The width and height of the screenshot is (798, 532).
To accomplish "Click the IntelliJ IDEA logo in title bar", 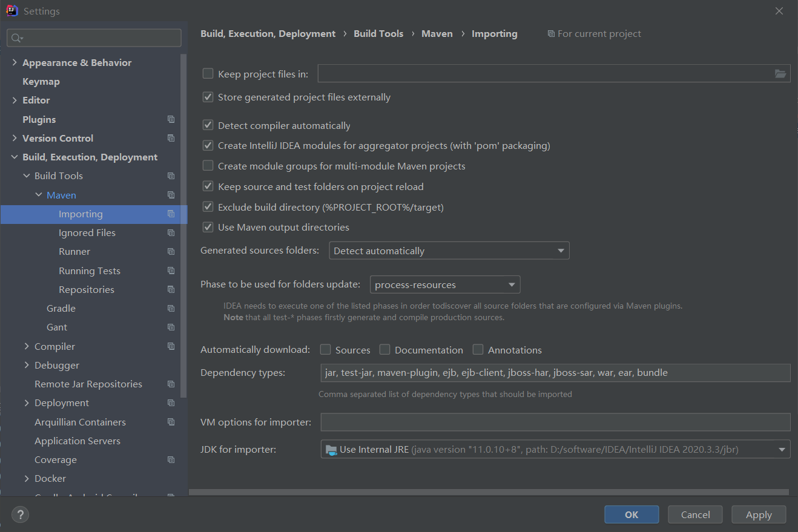I will tap(11, 11).
